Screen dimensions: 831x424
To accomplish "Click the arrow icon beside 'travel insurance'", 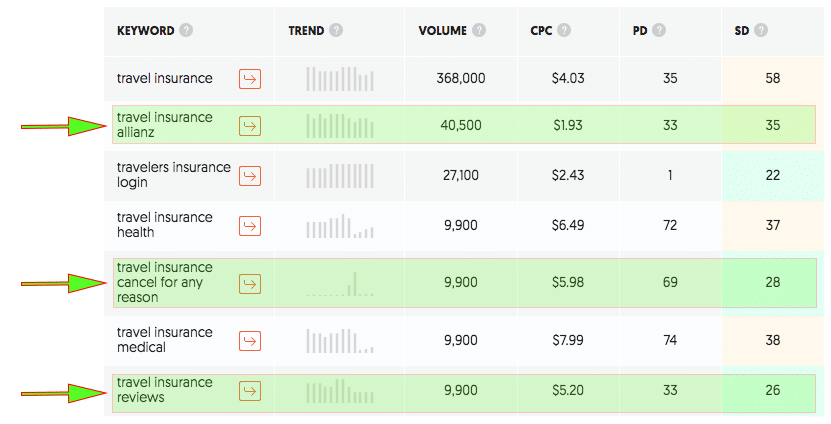I will coord(250,79).
